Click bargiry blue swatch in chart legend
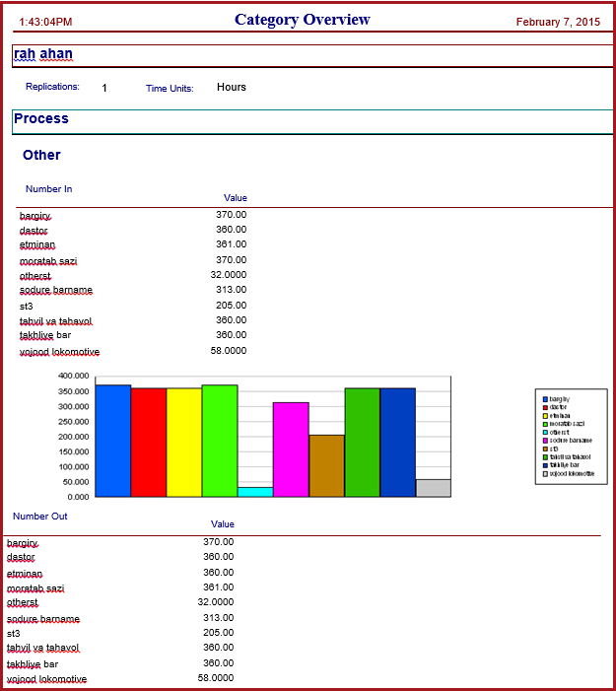This screenshot has width=616, height=691. coord(545,399)
